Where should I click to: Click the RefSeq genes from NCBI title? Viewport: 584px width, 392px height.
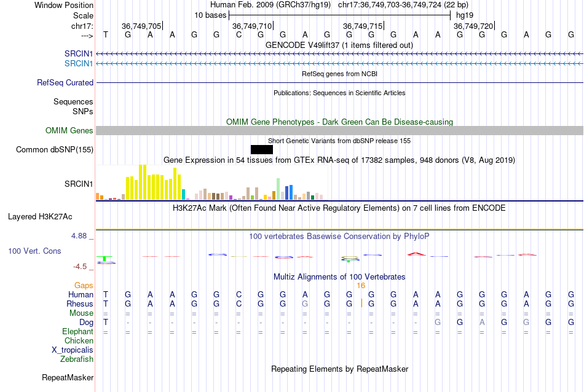[340, 74]
